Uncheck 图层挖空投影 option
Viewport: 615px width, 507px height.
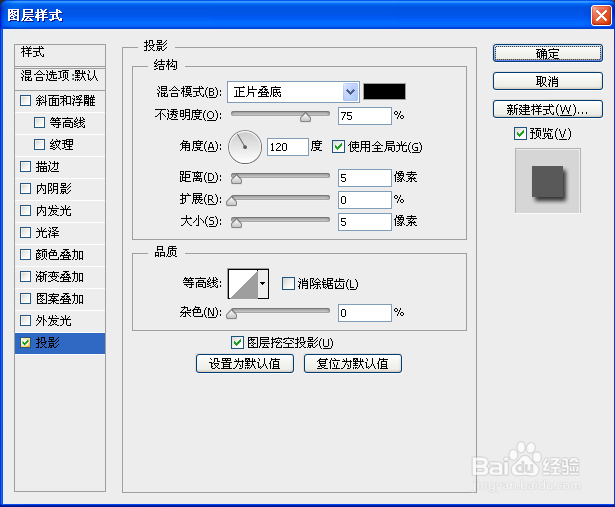pyautogui.click(x=237, y=343)
